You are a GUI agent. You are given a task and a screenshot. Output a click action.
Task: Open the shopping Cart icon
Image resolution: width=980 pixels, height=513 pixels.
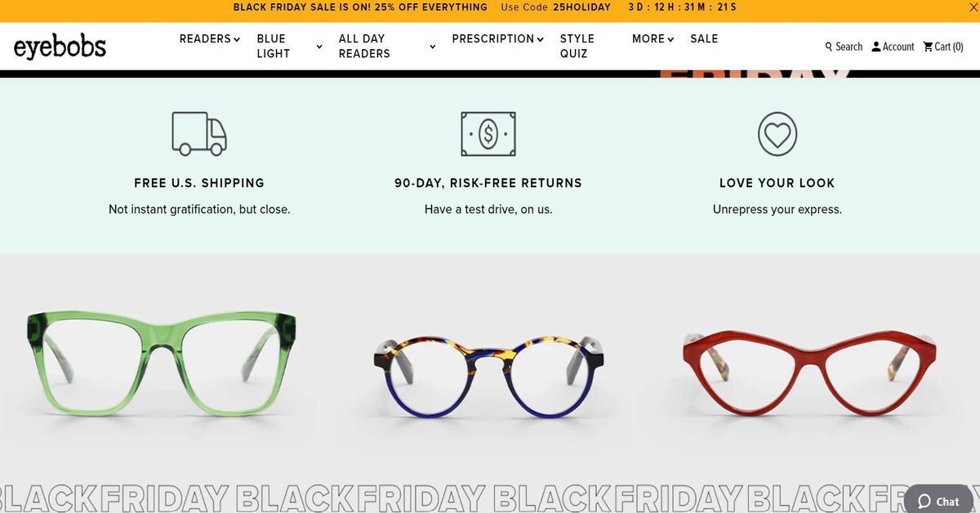pyautogui.click(x=928, y=47)
